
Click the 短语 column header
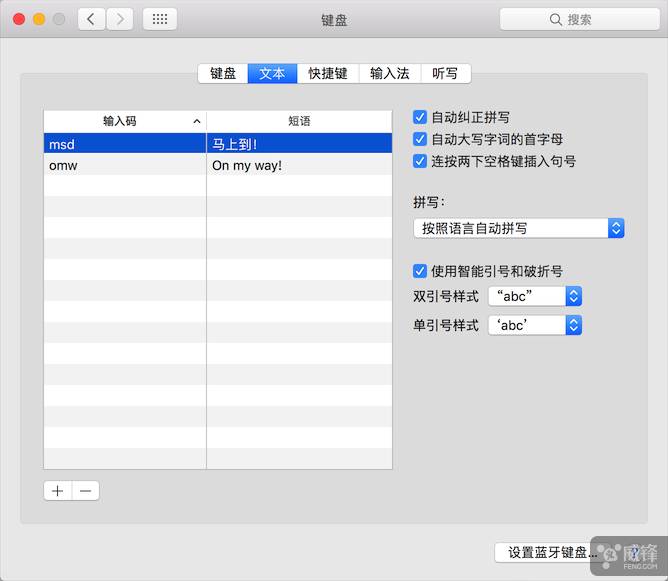click(299, 121)
